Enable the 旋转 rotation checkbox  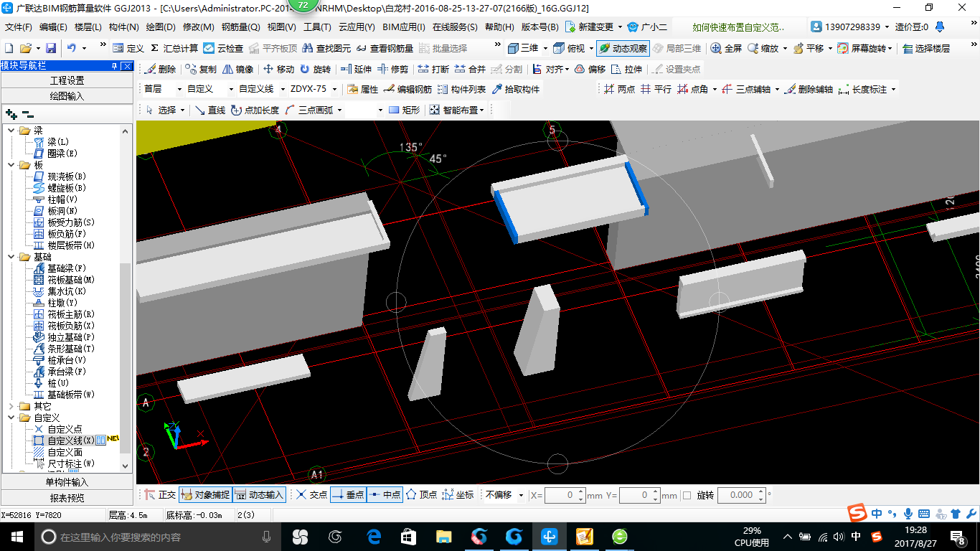tap(687, 495)
